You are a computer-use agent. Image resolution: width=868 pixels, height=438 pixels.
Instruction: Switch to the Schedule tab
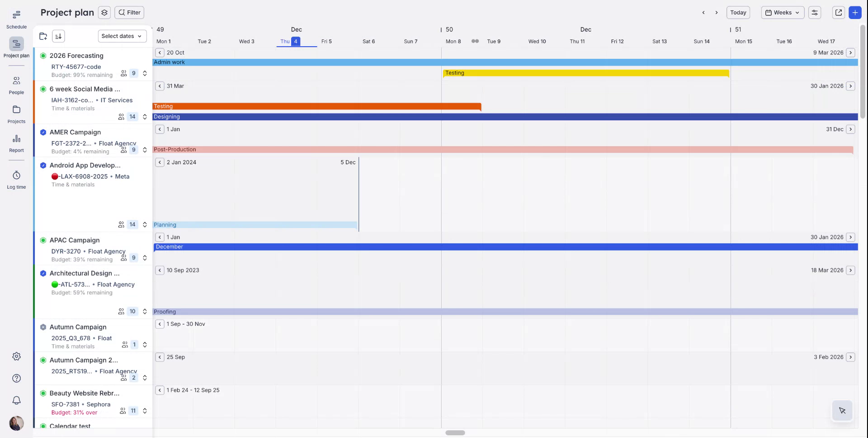tap(16, 18)
